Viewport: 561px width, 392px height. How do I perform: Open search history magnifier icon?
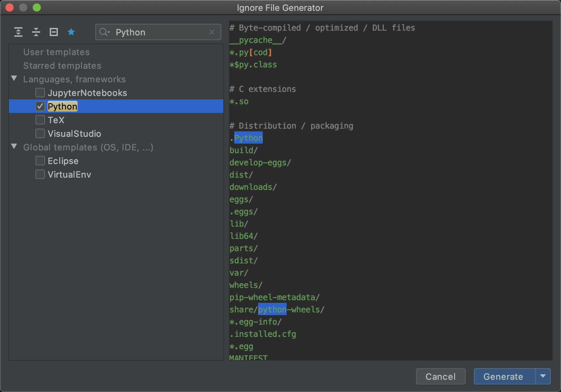[105, 32]
